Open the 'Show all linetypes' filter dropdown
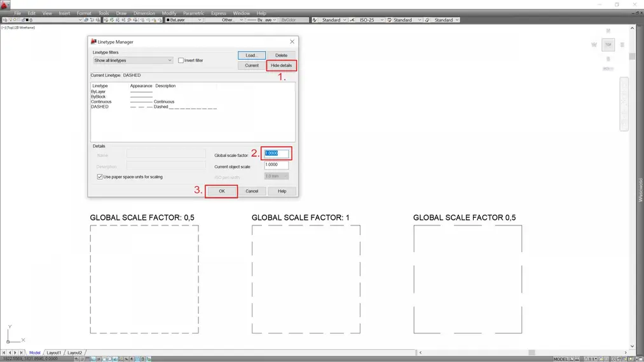 coord(133,60)
